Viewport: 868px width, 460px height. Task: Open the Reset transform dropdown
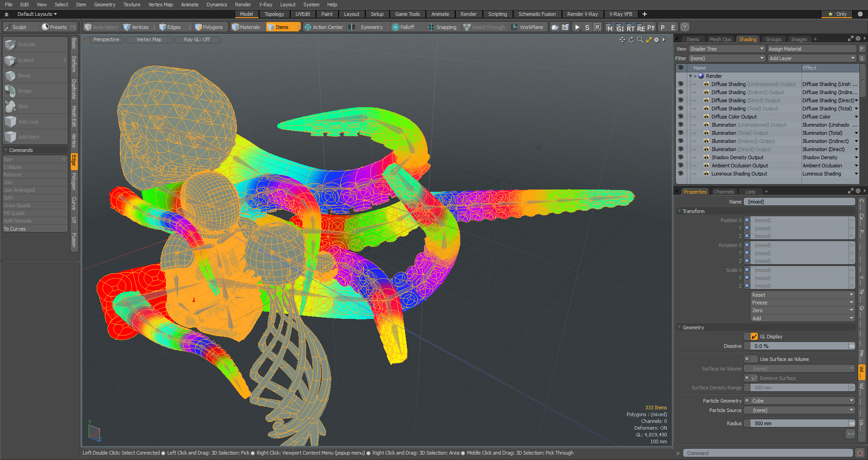click(x=802, y=295)
